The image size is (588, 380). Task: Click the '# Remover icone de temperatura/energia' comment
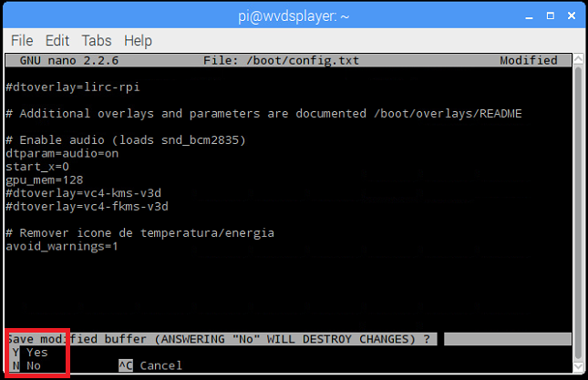tap(139, 233)
